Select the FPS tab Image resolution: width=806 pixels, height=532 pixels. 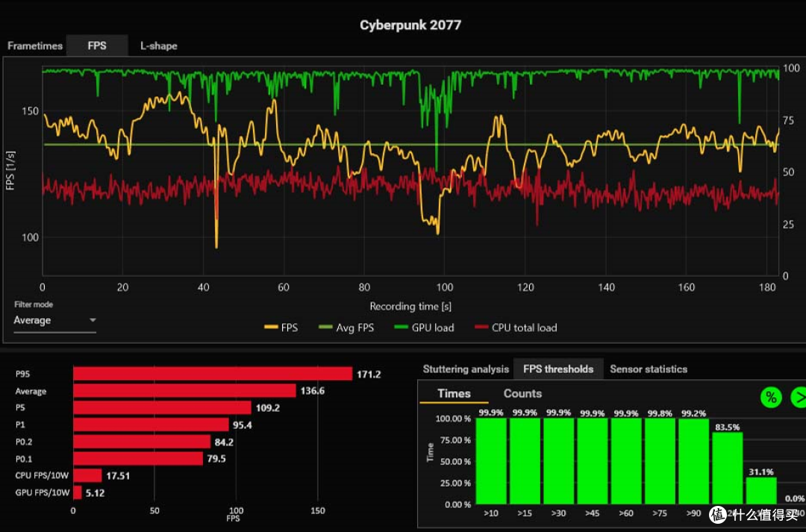(x=97, y=46)
